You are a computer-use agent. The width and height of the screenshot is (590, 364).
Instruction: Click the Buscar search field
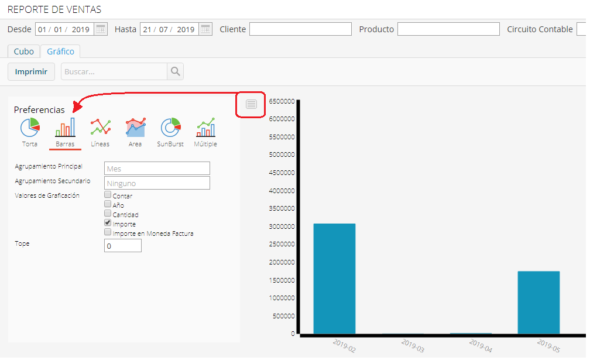114,71
